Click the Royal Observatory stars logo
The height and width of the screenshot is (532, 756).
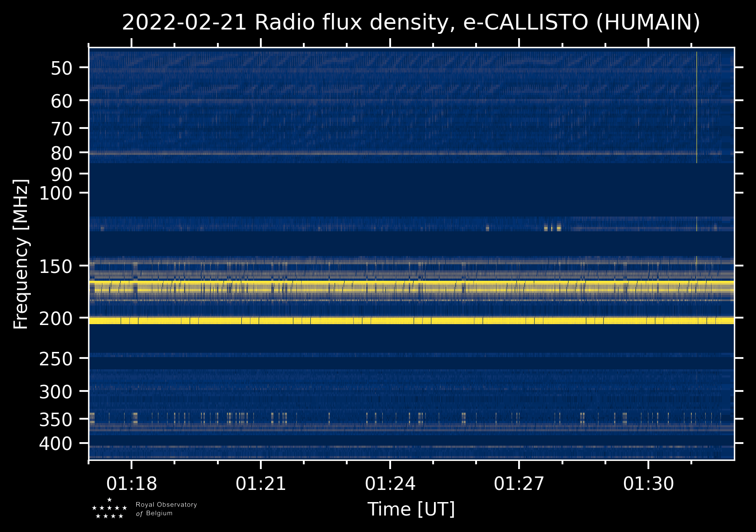click(x=109, y=509)
